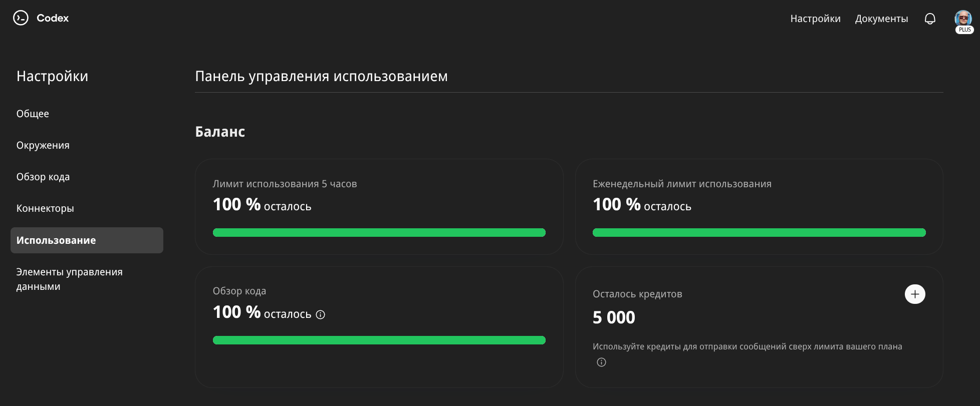980x406 pixels.
Task: Click the 5-hour usage limit progress bar
Action: [379, 232]
